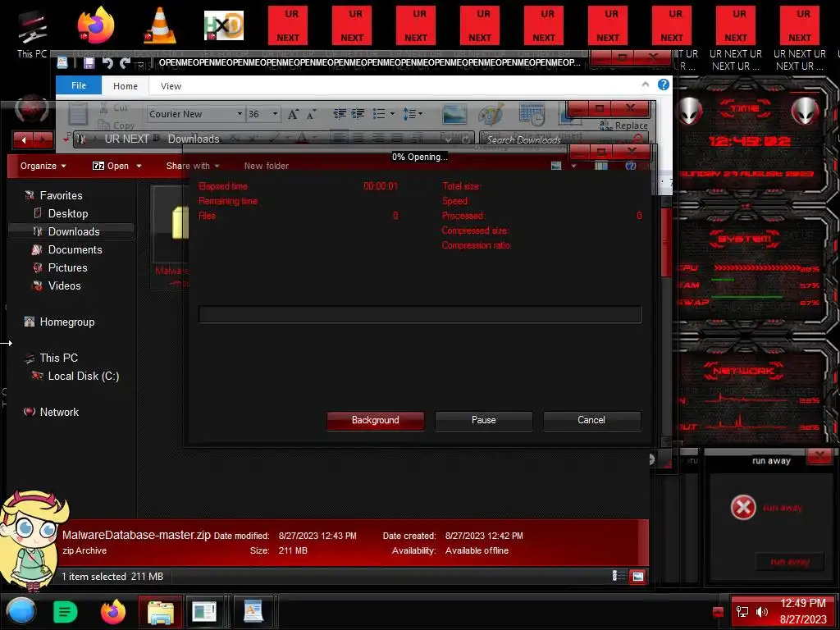
Task: Open the Start orb on the taskbar
Action: pyautogui.click(x=21, y=611)
